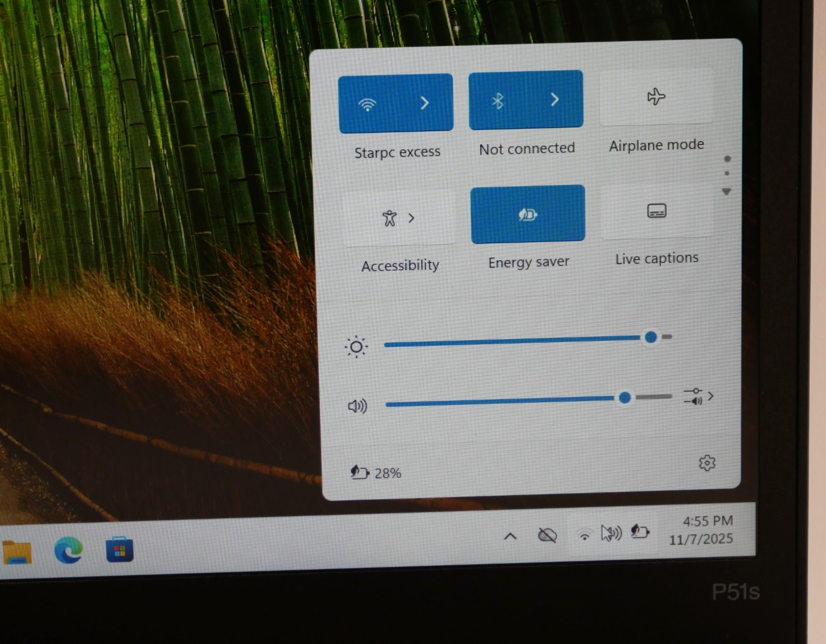Click 'Starpc excess' network label
This screenshot has height=644, width=826.
[x=397, y=152]
